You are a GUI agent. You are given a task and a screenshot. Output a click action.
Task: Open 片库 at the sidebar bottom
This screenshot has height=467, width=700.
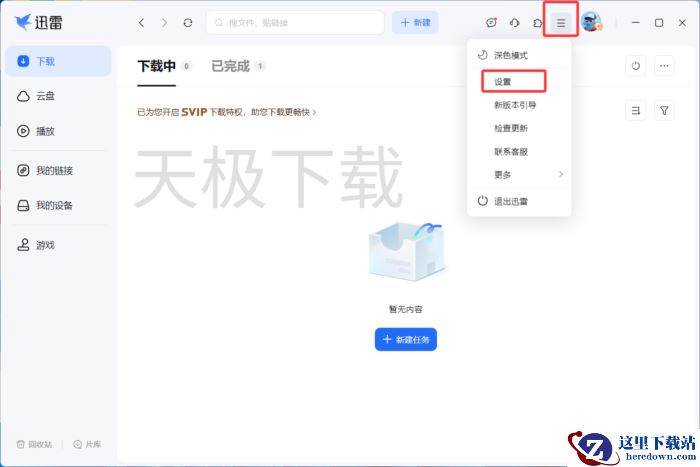pyautogui.click(x=87, y=444)
